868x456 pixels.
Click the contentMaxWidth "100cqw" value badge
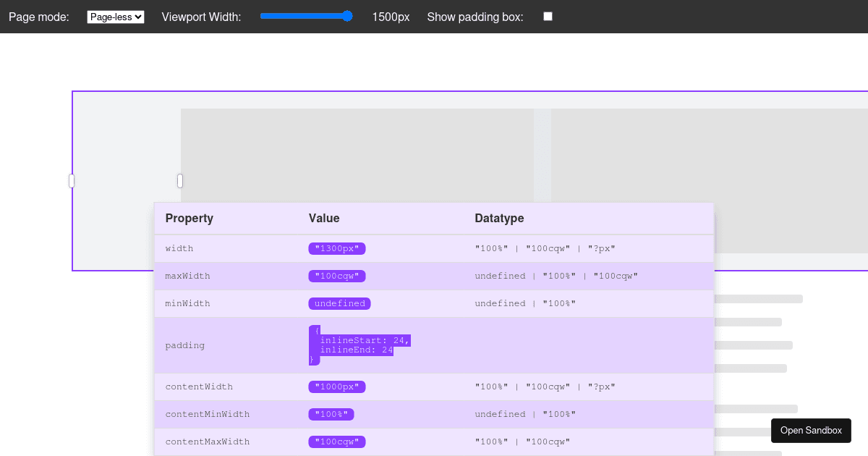337,442
